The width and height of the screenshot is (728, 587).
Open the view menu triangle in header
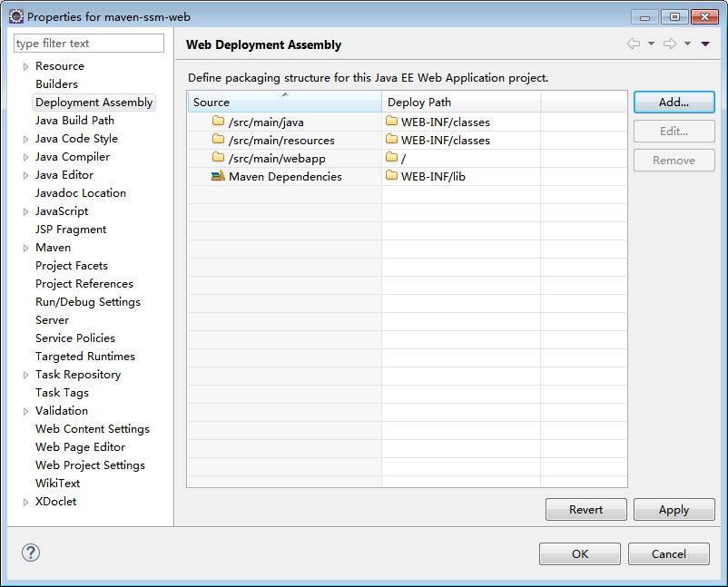point(705,44)
